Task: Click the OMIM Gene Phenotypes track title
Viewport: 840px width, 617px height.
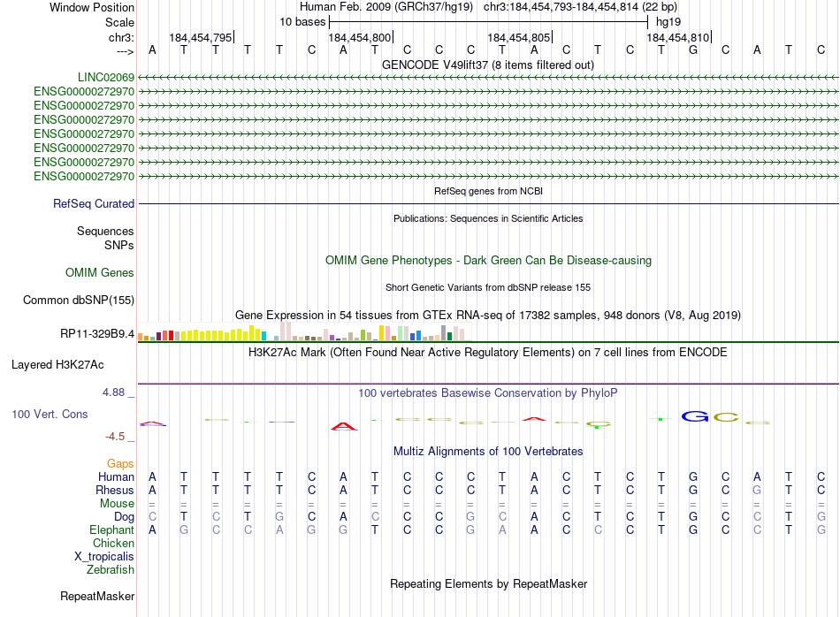Action: point(488,260)
